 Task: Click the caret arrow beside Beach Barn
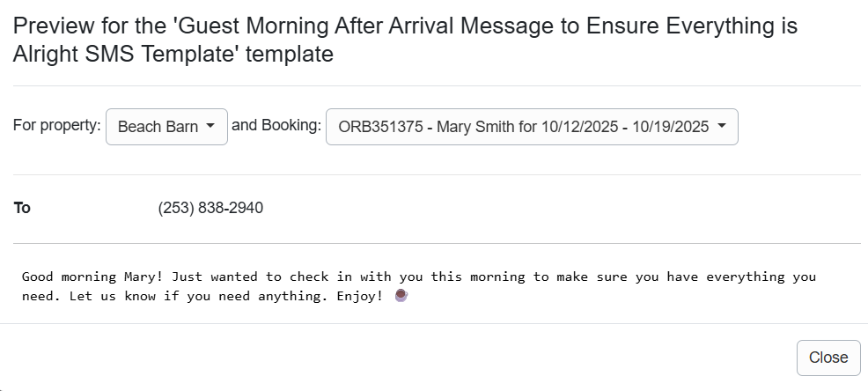click(210, 127)
